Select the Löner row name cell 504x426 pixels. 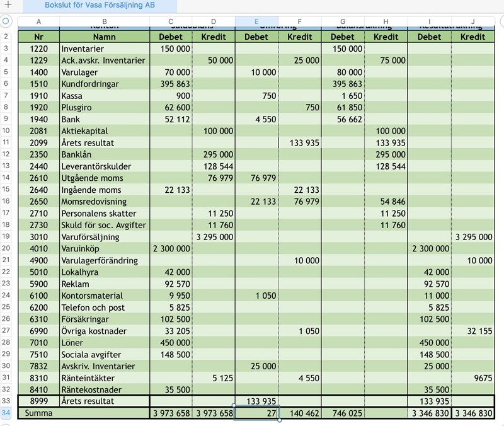pos(104,342)
